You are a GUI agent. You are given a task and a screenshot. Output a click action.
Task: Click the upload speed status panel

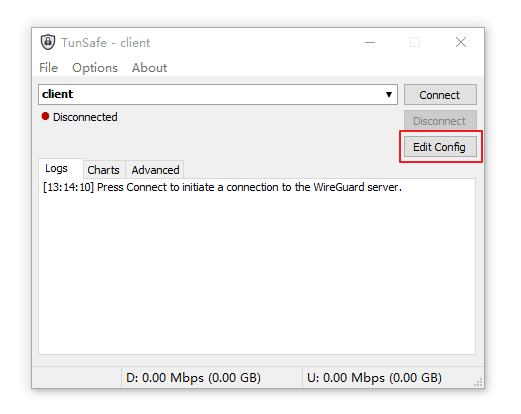pyautogui.click(x=387, y=378)
